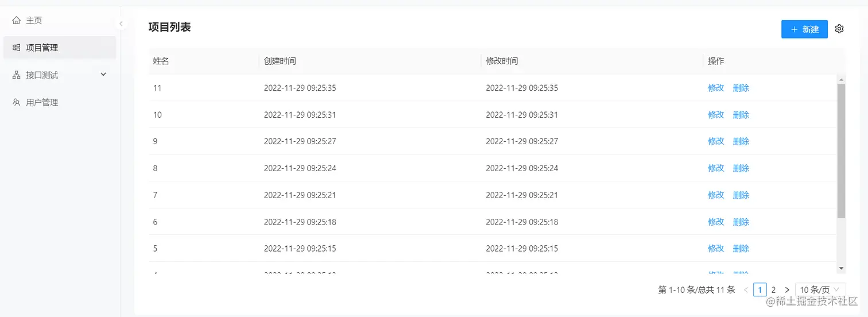
Task: Go to pagination page 2
Action: click(x=773, y=290)
